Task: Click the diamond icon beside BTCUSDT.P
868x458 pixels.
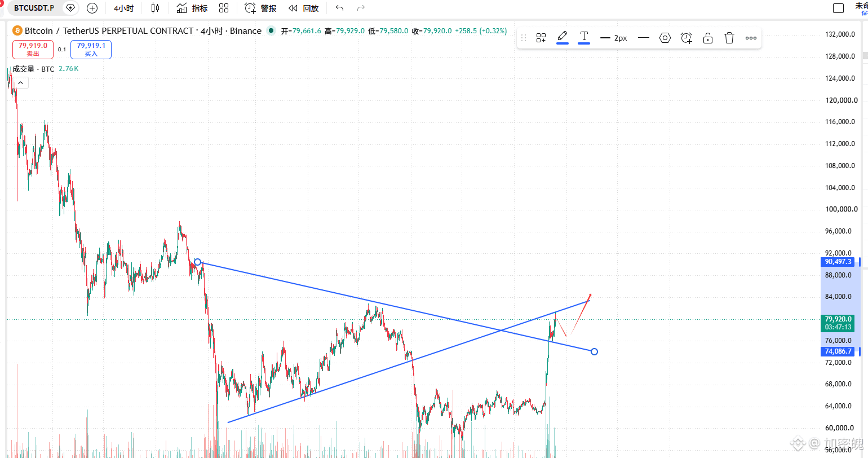Action: pyautogui.click(x=70, y=8)
